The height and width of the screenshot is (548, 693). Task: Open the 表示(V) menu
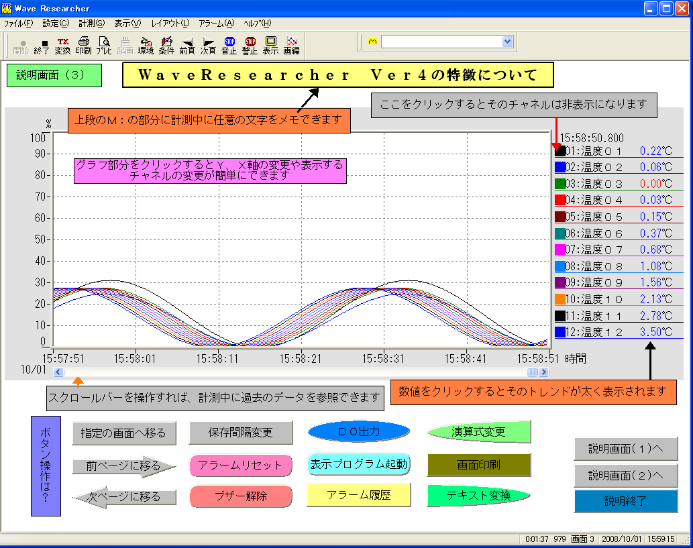click(128, 23)
